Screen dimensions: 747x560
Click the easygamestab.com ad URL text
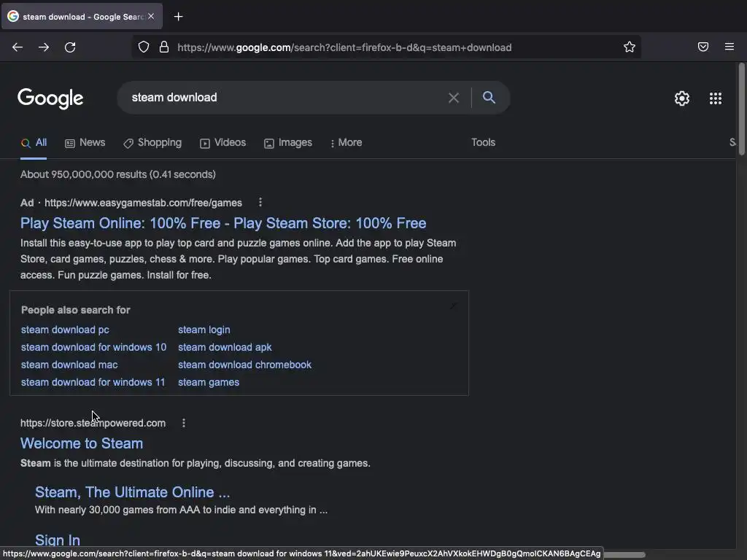143,203
